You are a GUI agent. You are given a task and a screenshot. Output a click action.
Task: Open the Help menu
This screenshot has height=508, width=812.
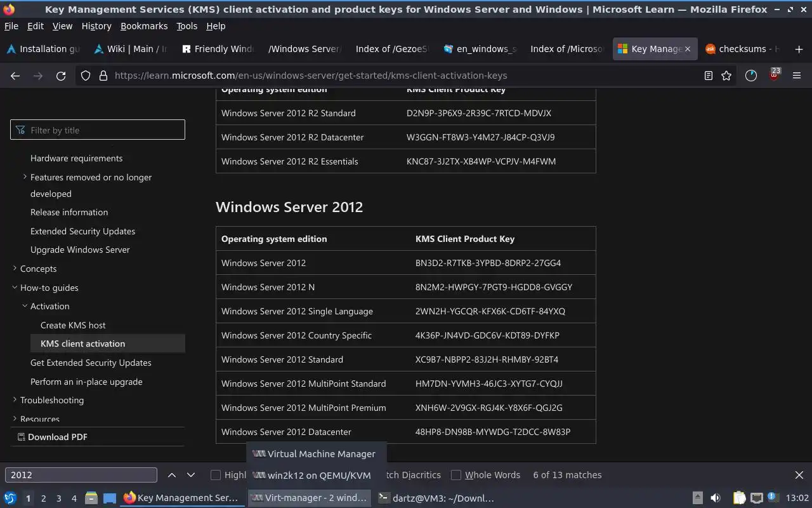(x=216, y=26)
